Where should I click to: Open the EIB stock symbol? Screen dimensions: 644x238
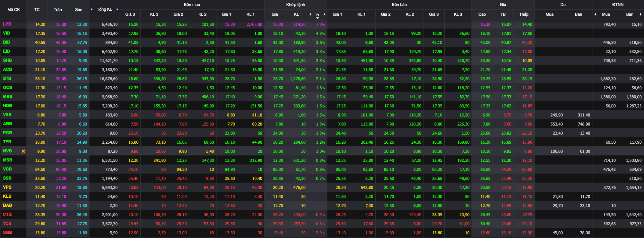[x=6, y=51]
